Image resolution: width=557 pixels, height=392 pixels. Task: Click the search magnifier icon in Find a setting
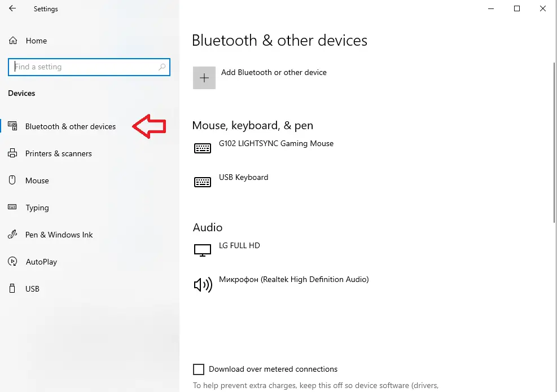(x=162, y=67)
